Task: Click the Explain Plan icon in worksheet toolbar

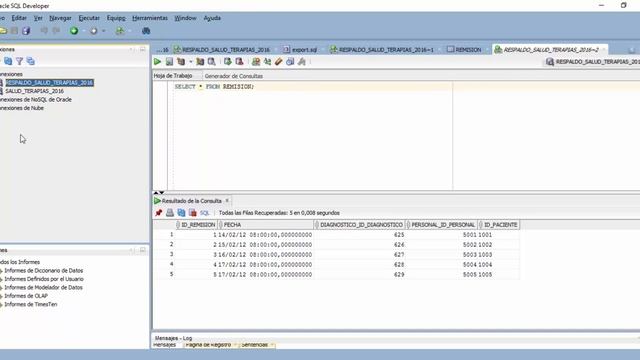Action: pos(181,62)
